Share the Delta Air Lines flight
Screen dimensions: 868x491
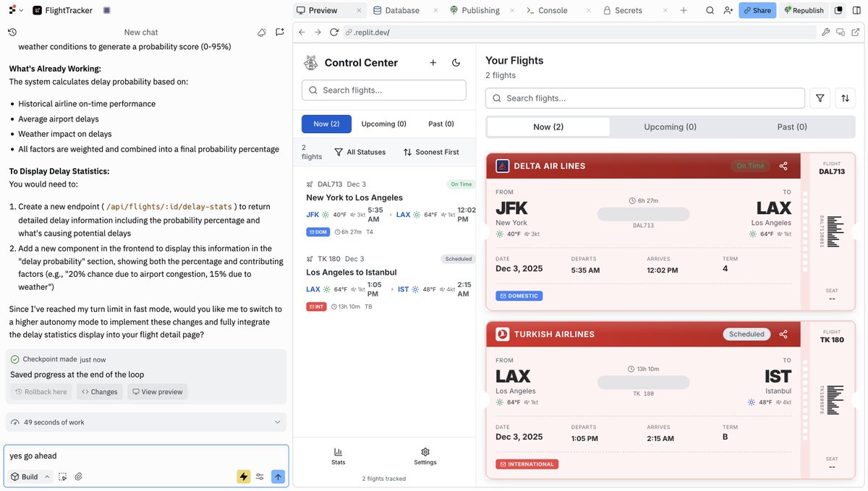(783, 166)
